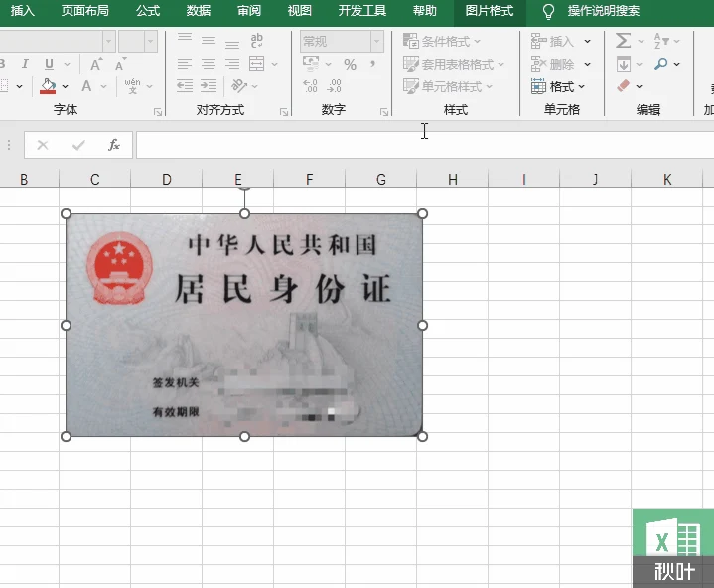
Task: Open Sort and Filter A-Z icon
Action: click(661, 41)
